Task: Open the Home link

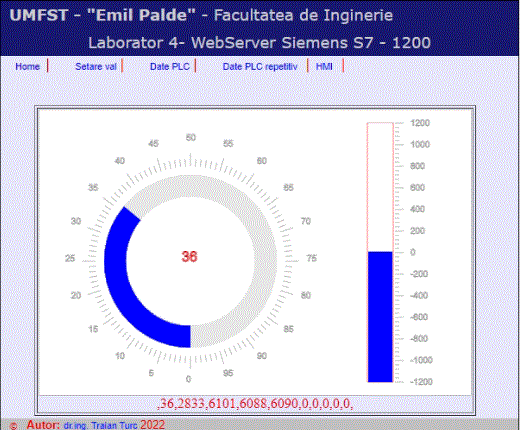Action: point(27,67)
